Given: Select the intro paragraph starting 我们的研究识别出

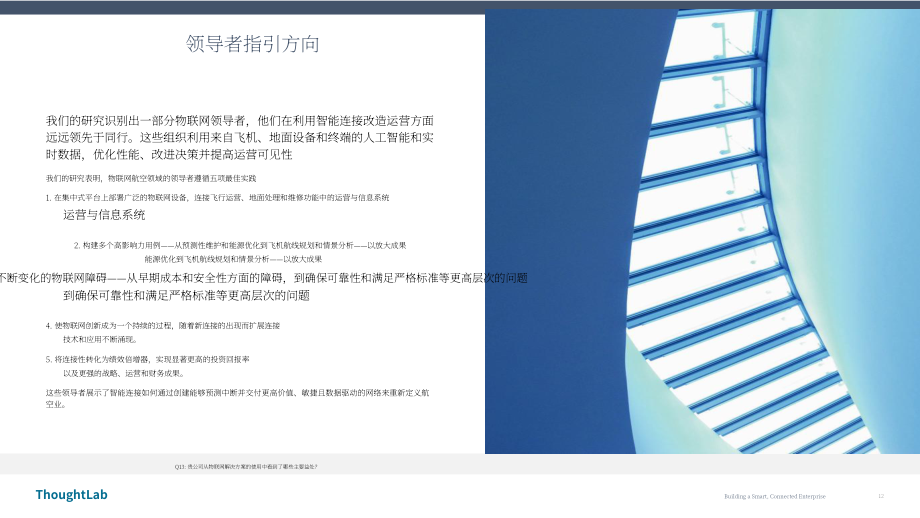Looking at the screenshot, I should click(x=240, y=138).
